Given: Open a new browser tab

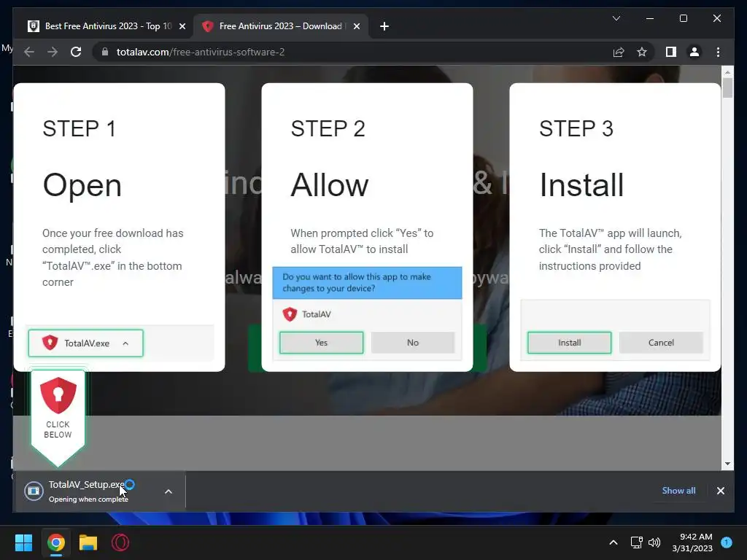Looking at the screenshot, I should [384, 27].
